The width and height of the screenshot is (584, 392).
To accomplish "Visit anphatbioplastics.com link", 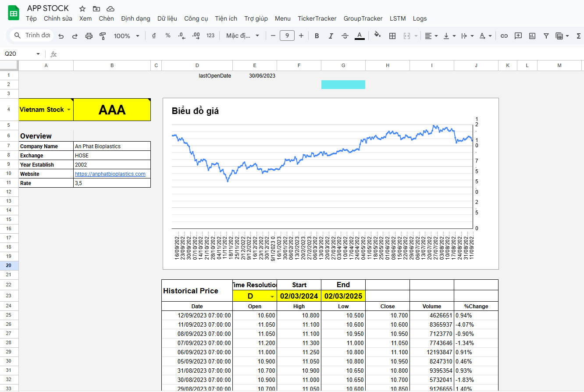I will pos(110,174).
